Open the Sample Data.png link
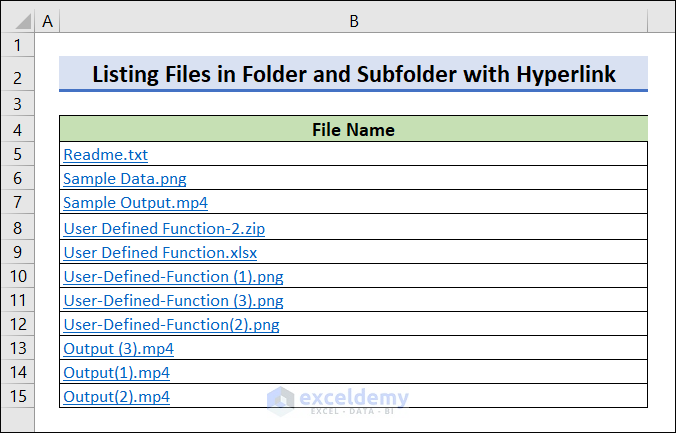The height and width of the screenshot is (433, 676). pos(124,179)
